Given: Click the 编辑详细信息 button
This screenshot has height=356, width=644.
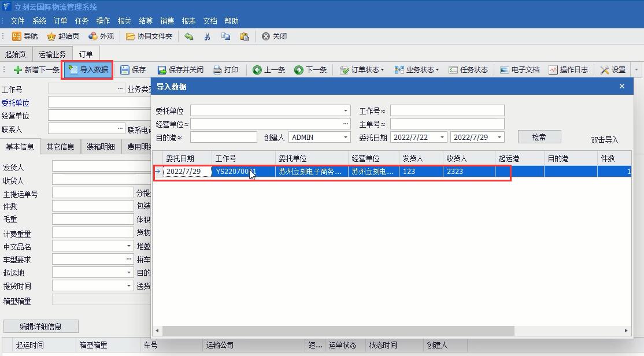Looking at the screenshot, I should pos(40,327).
